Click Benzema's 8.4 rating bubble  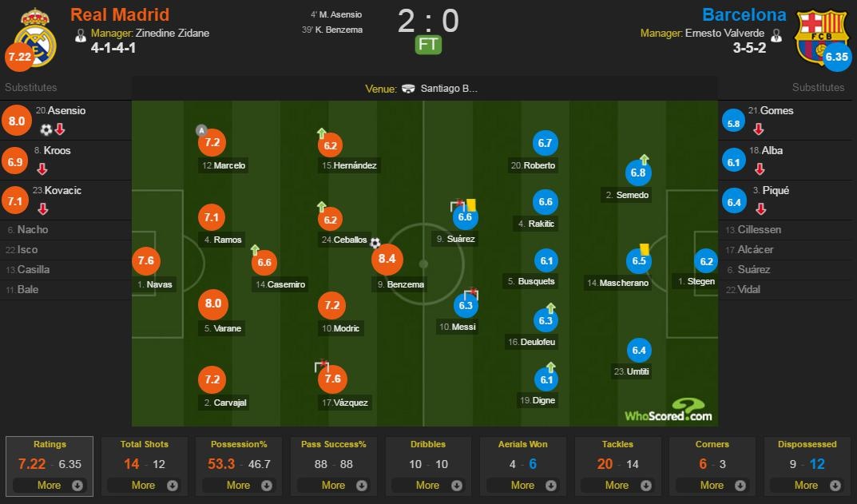click(x=387, y=259)
